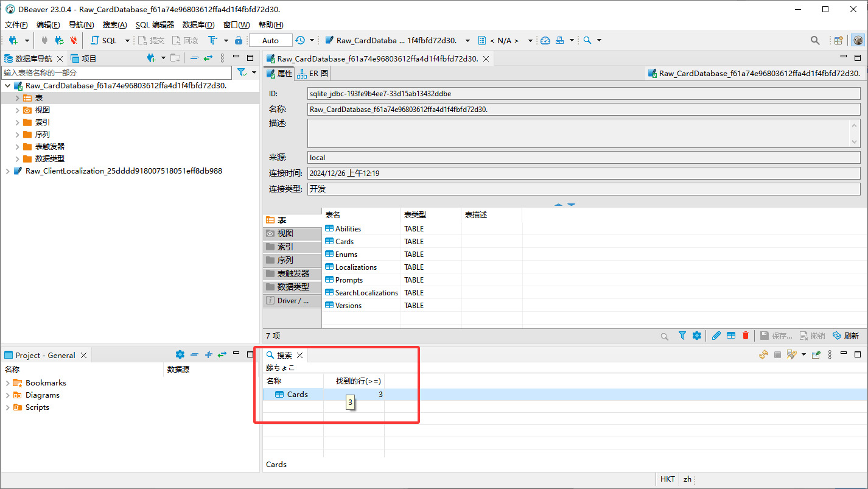Click the DBeaver perspective icon
The image size is (868, 489).
click(x=858, y=40)
